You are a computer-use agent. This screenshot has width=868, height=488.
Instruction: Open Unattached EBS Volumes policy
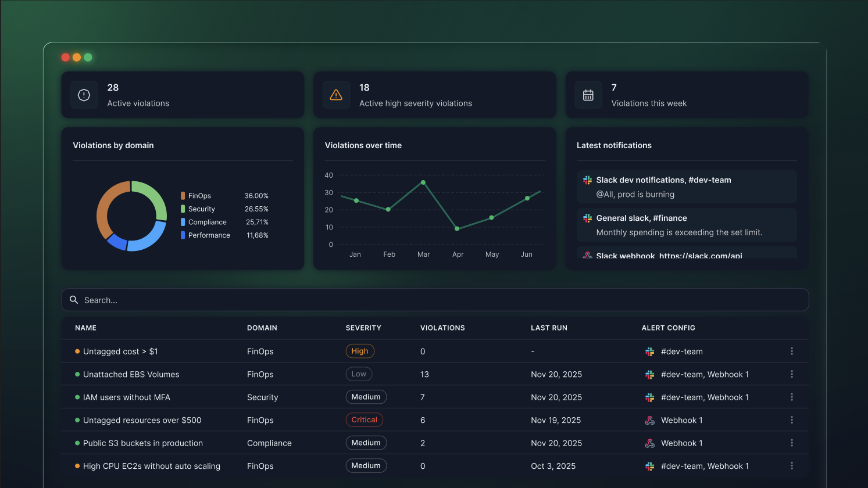pyautogui.click(x=131, y=375)
